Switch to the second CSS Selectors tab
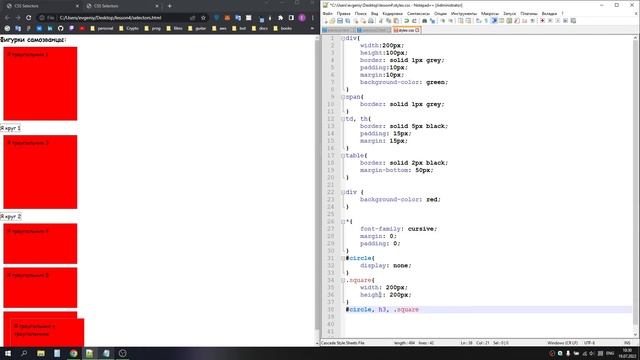 [122, 6]
